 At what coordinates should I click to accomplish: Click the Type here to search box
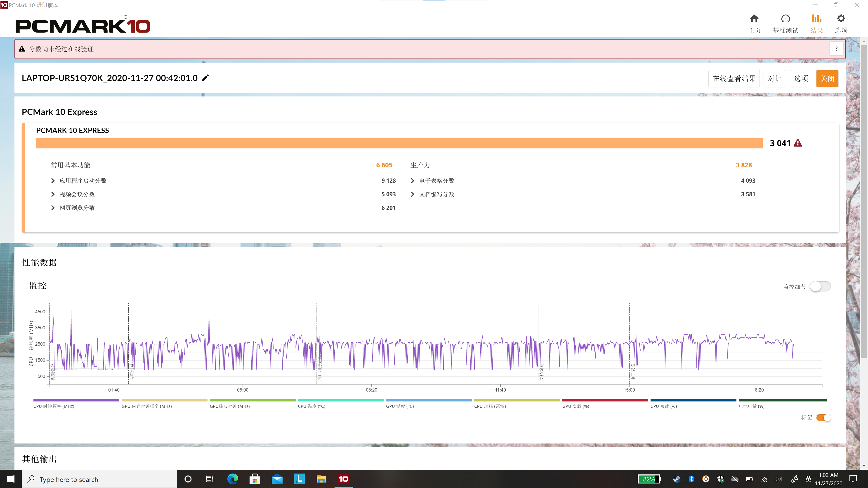[x=99, y=479]
